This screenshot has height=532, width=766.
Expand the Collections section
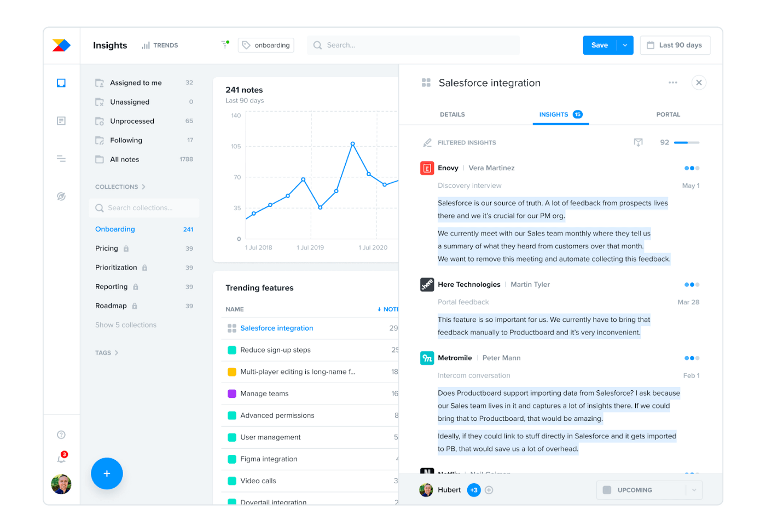(x=120, y=187)
